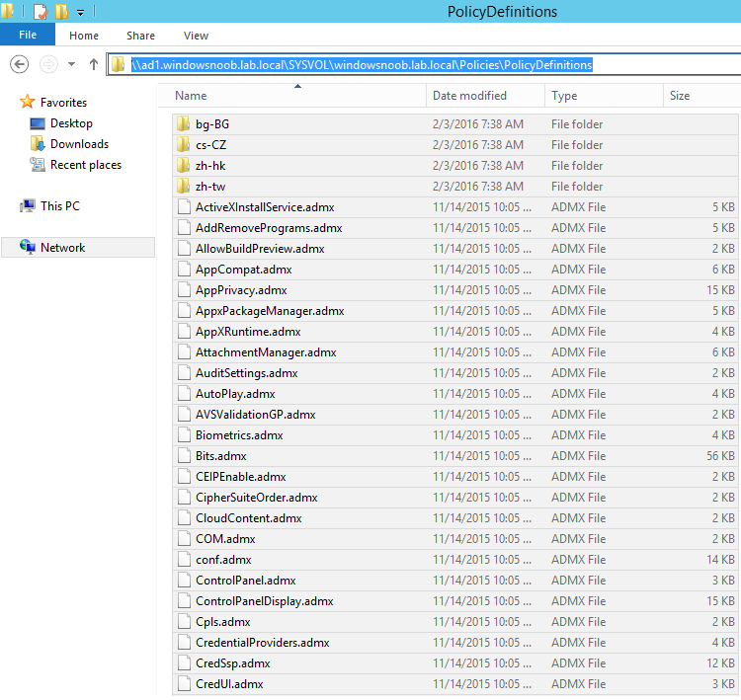Sort by the Name column header
The image size is (741, 700).
click(x=292, y=96)
